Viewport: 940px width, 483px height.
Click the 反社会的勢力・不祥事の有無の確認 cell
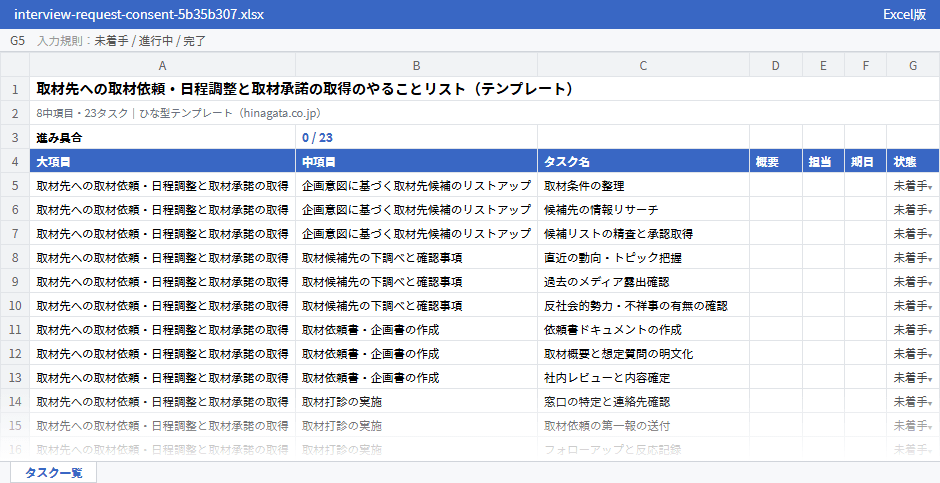pos(643,305)
